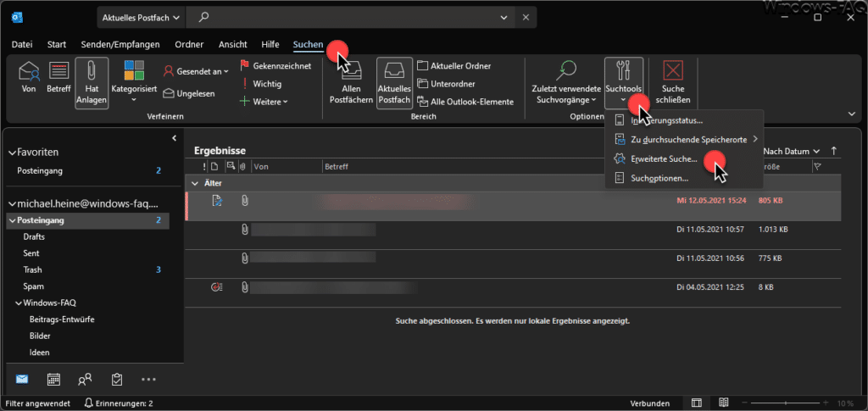The width and height of the screenshot is (868, 411).
Task: Switch to the Ansicht tab
Action: (233, 44)
